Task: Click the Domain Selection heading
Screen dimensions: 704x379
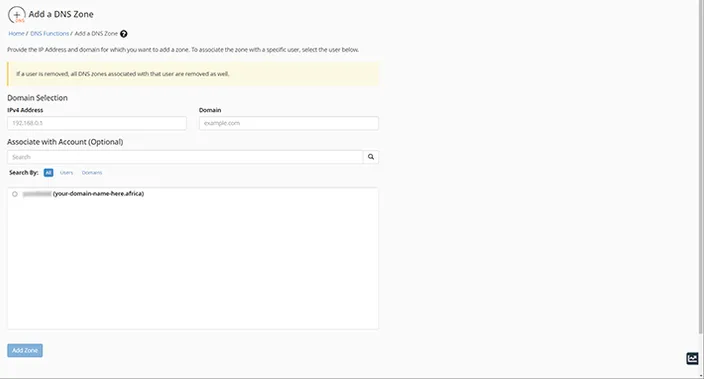Action: pos(37,98)
